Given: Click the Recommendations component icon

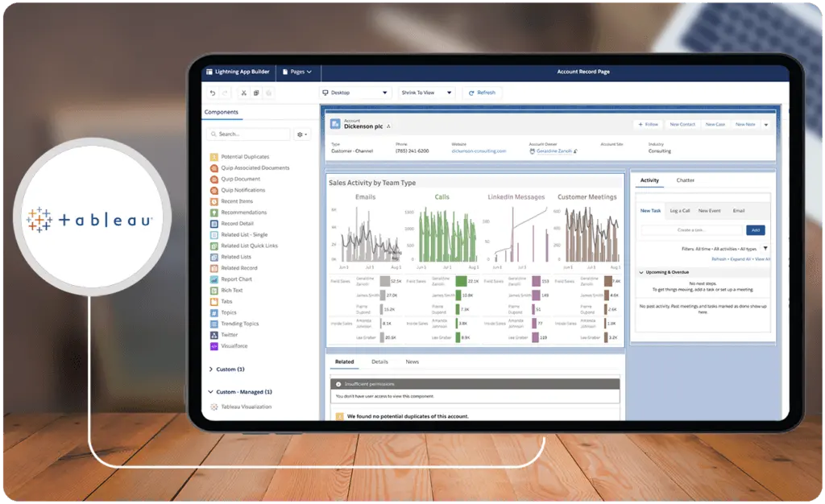Looking at the screenshot, I should point(214,213).
